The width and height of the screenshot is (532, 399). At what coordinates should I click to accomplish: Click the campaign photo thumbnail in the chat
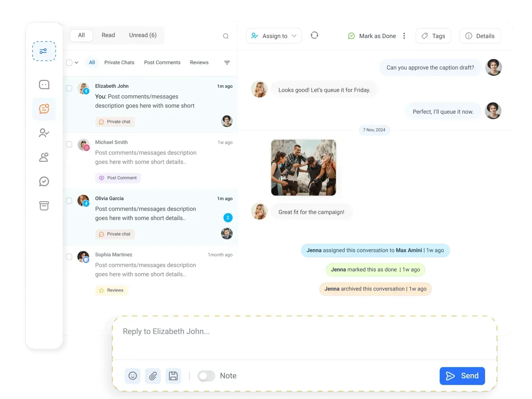click(x=303, y=167)
